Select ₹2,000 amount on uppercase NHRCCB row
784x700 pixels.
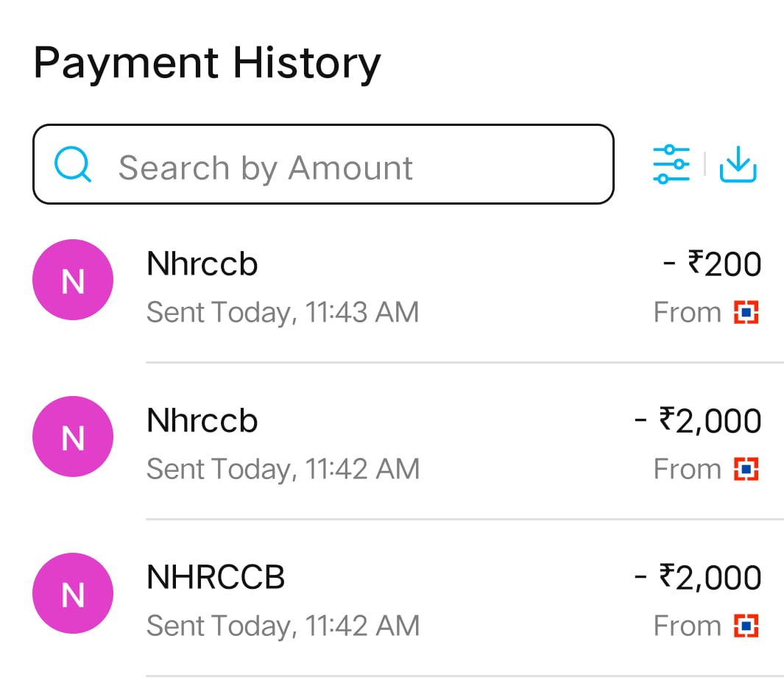coord(698,578)
